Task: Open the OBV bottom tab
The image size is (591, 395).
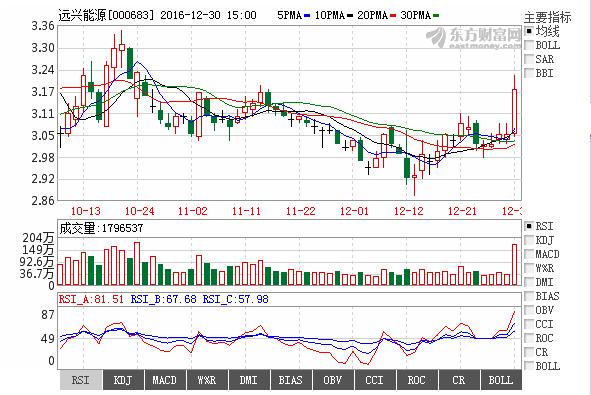Action: (333, 380)
